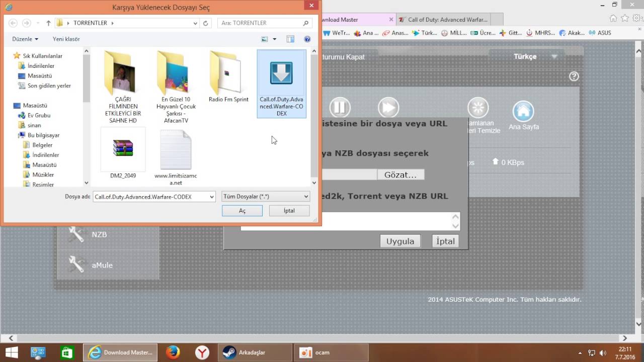Click Yeni klasör button
This screenshot has height=362, width=644.
[66, 39]
